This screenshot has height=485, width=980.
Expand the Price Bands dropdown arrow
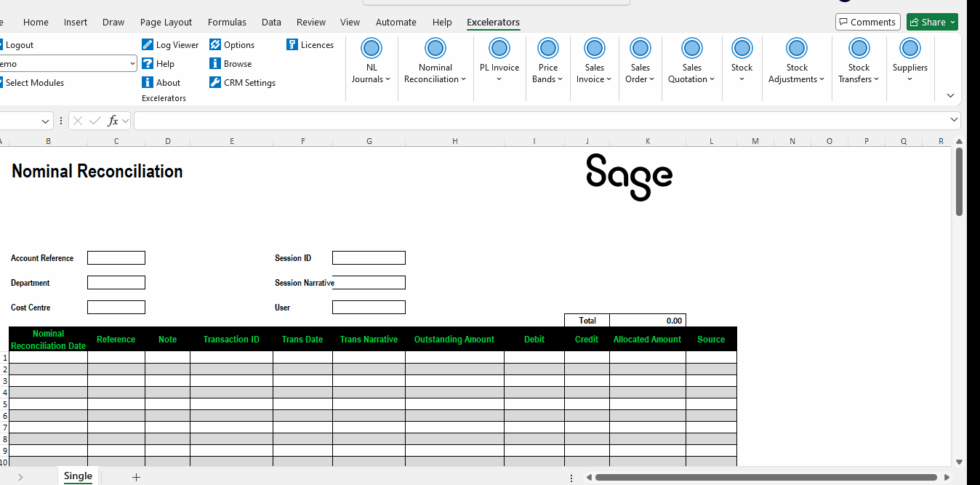point(561,79)
